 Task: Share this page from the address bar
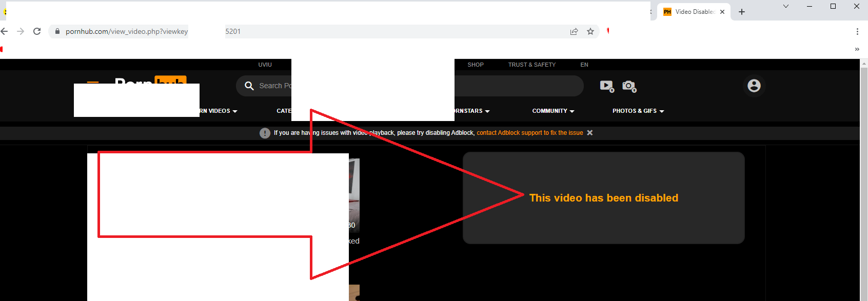[x=574, y=31]
